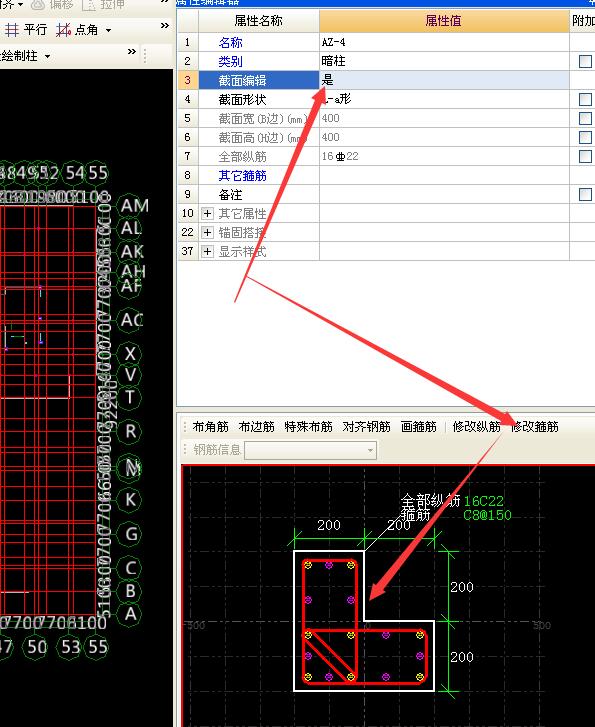Viewport: 595px width, 727px height.
Task: Click the 点角 point-angle tool icon
Action: coord(63,30)
